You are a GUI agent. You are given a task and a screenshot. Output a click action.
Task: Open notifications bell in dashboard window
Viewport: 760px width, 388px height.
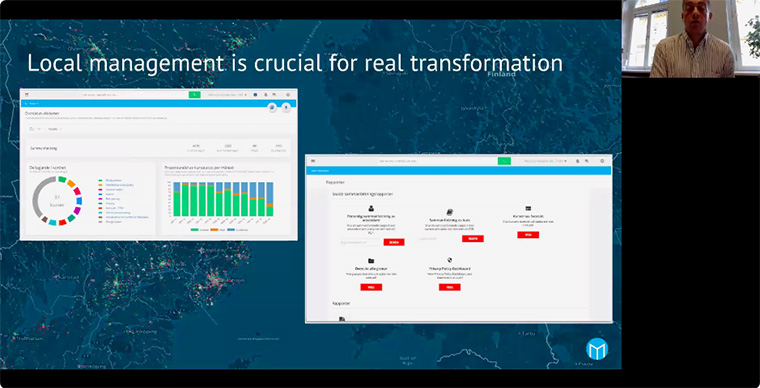pos(266,95)
